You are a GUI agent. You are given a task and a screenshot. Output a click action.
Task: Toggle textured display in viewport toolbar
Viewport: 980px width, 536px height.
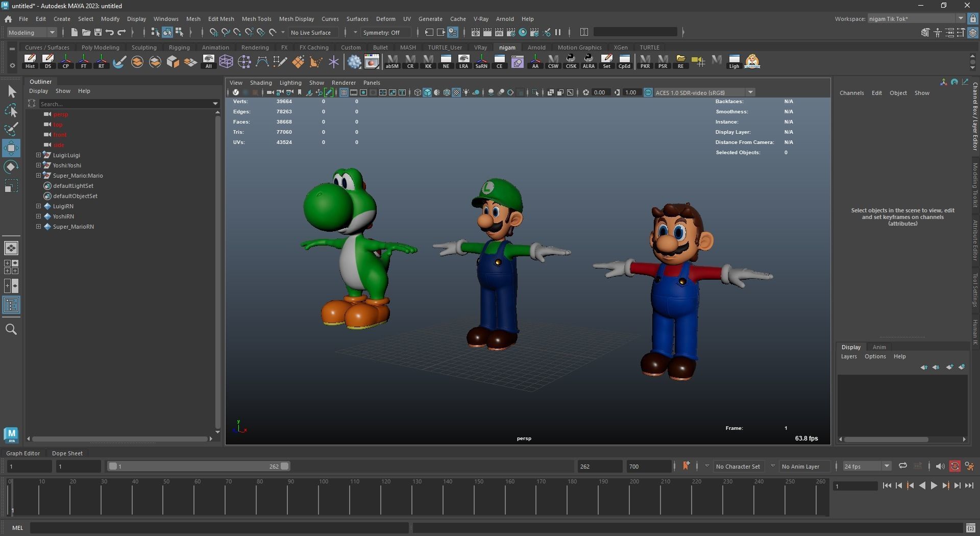point(456,92)
